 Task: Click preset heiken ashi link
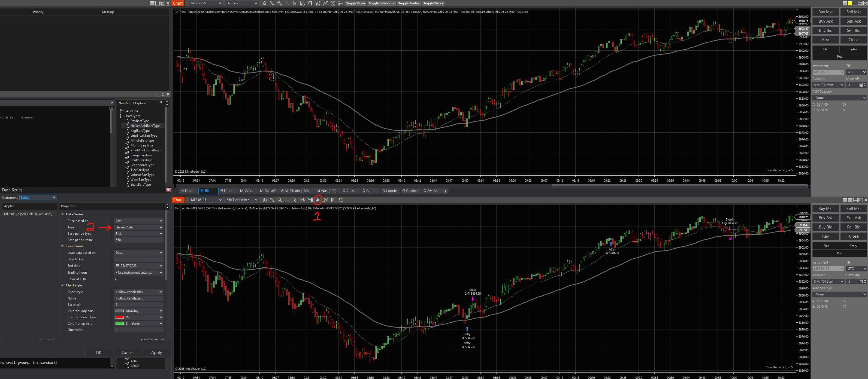coord(152,340)
